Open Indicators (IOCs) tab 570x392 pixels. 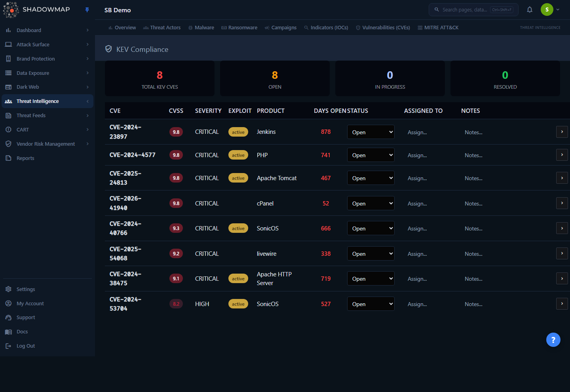point(326,28)
